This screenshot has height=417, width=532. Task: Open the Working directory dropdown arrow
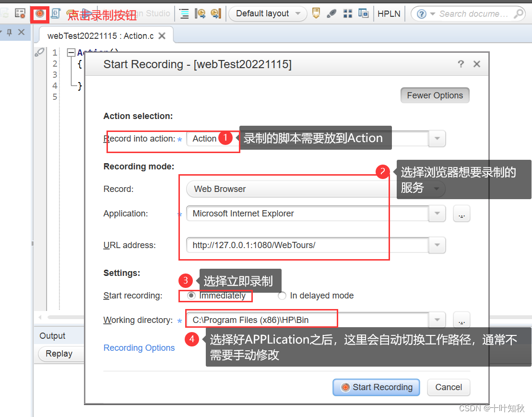click(x=437, y=320)
